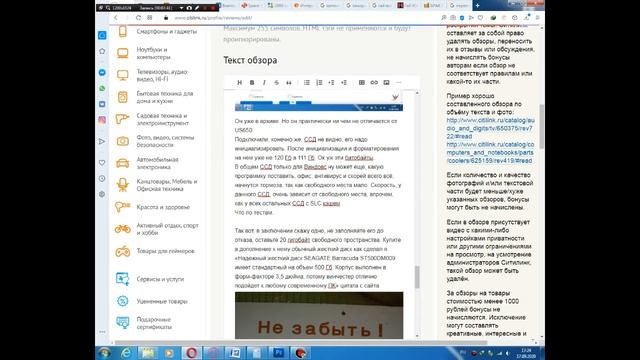Open Opera sidebar three-dots menu
Viewport: 640px width, 360px height.
102,332
